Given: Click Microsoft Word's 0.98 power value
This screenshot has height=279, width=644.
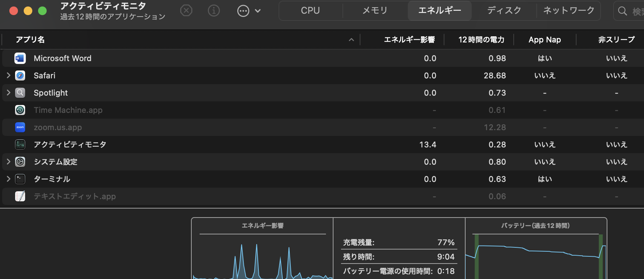Looking at the screenshot, I should [x=497, y=58].
